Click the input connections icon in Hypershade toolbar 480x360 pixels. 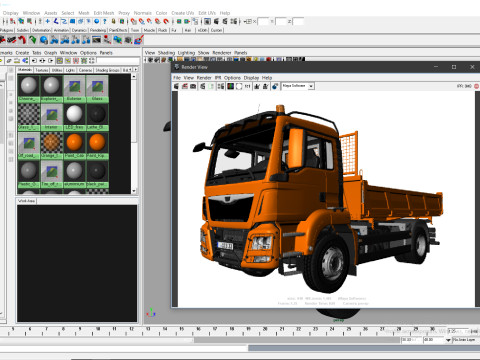(x=34, y=61)
